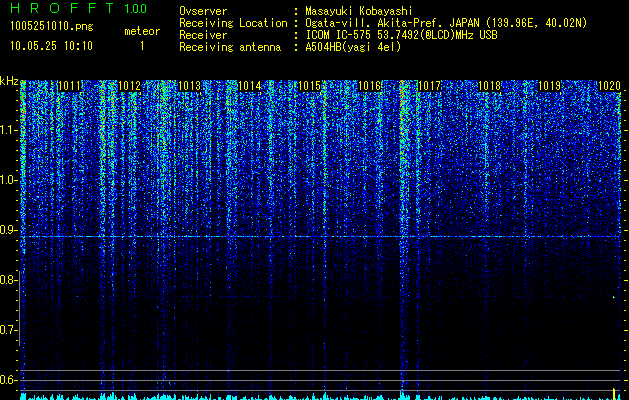This screenshot has height=400, width=629.
Task: Click the 1.1 frequency axis label
Action: 8,130
